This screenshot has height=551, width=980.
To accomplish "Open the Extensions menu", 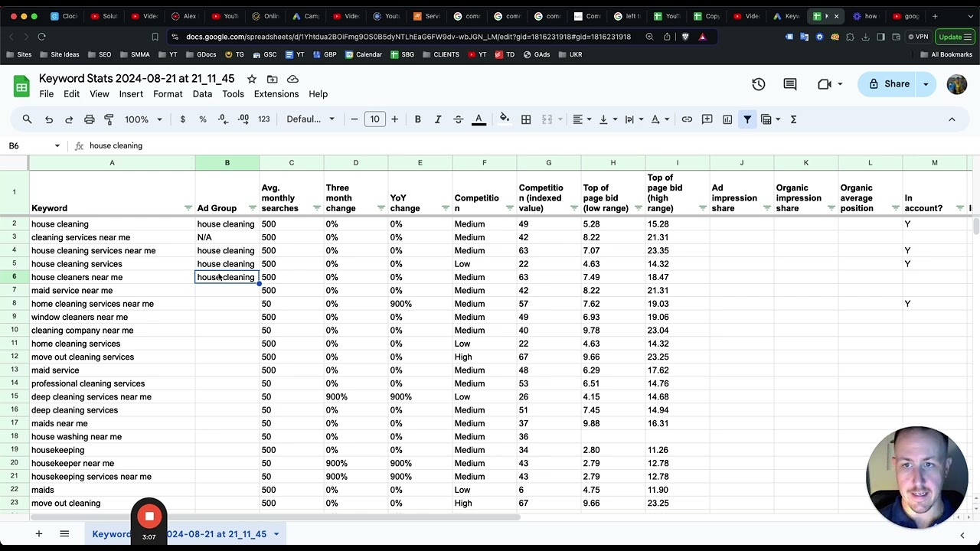I will (276, 94).
